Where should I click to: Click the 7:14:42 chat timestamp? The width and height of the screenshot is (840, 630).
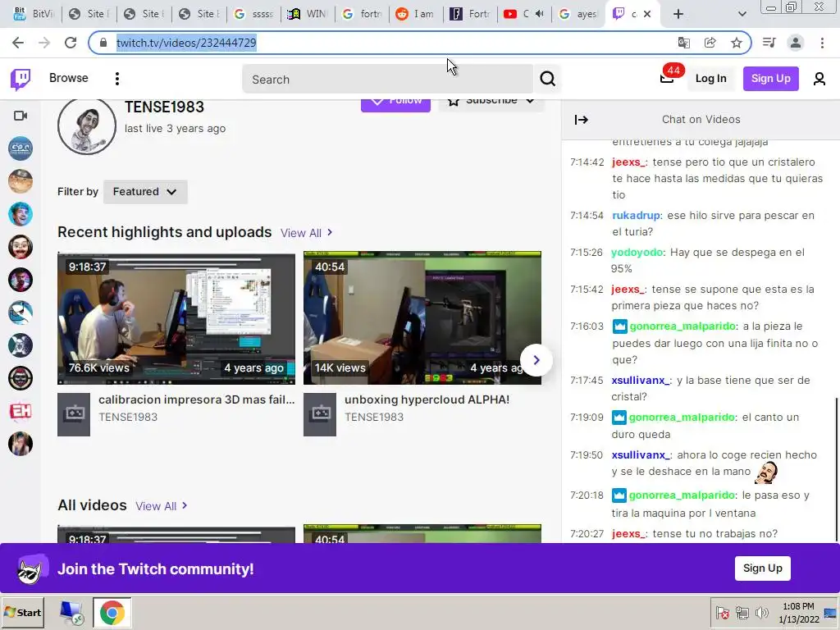point(587,162)
